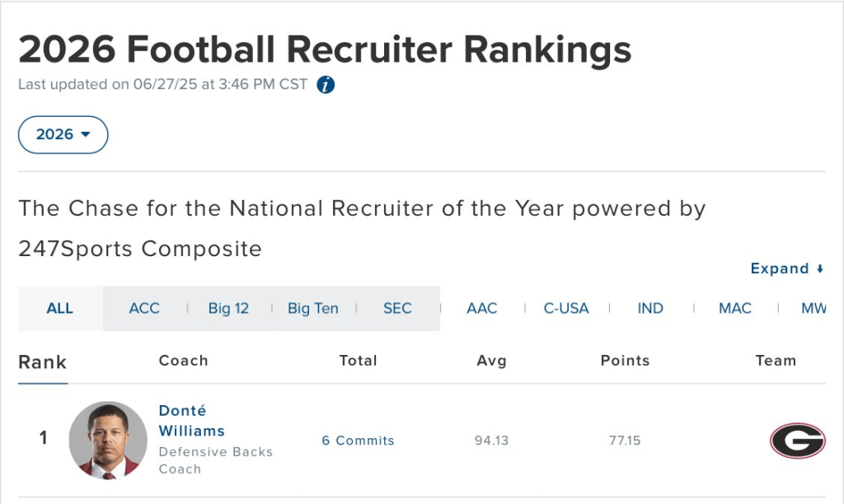This screenshot has width=844, height=504.
Task: Select the C-USA conference tab
Action: (566, 308)
